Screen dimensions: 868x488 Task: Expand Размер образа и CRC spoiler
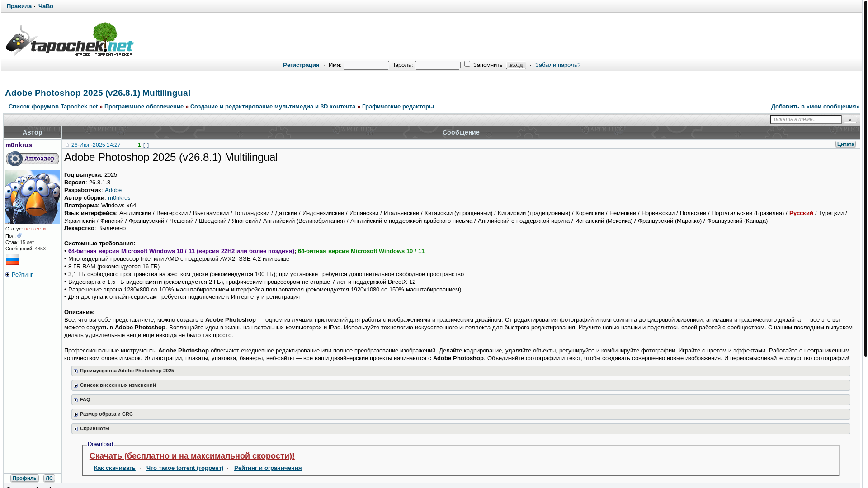461,414
